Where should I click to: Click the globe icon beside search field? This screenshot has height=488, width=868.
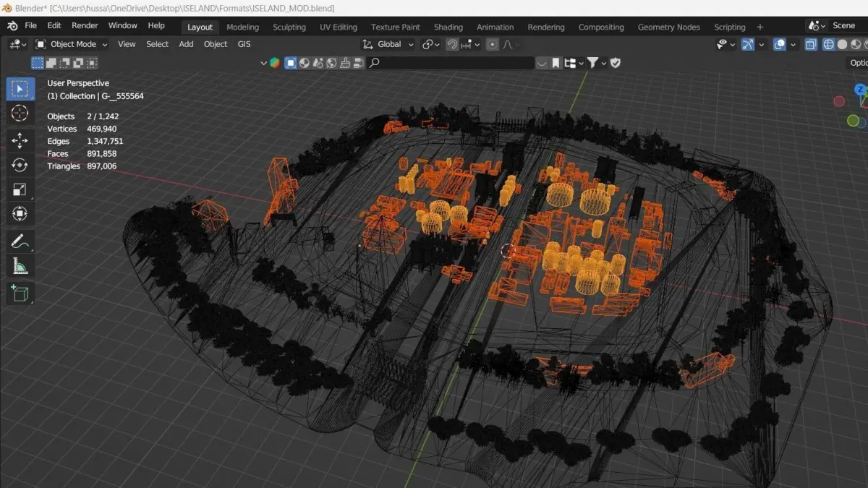point(331,63)
